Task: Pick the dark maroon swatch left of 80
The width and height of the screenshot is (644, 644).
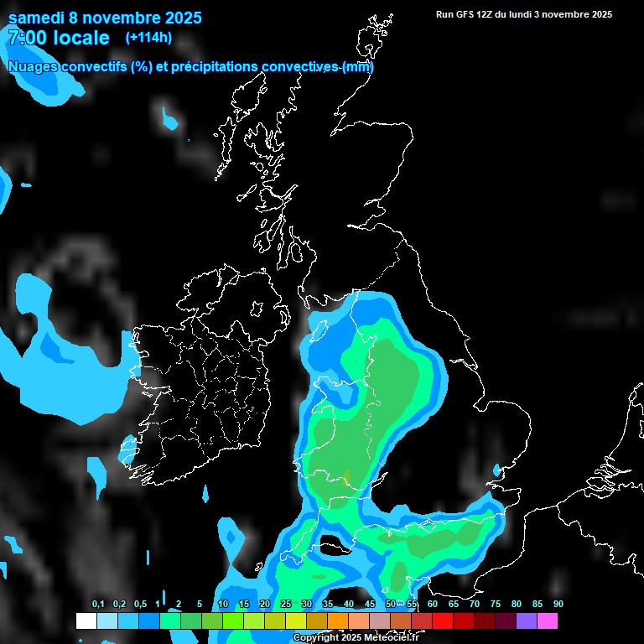Action: coord(505,621)
